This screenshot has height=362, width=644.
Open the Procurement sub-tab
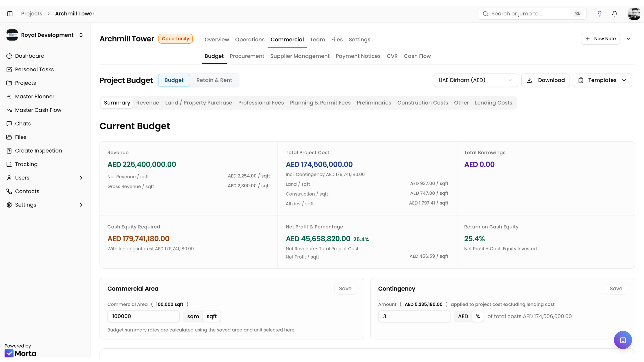tap(247, 56)
